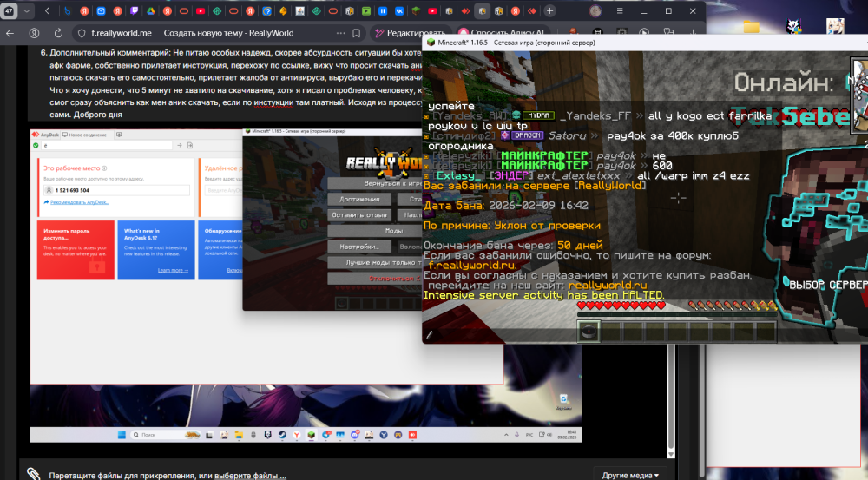Click the paperclip attachment icon
The width and height of the screenshot is (868, 480).
[x=34, y=474]
